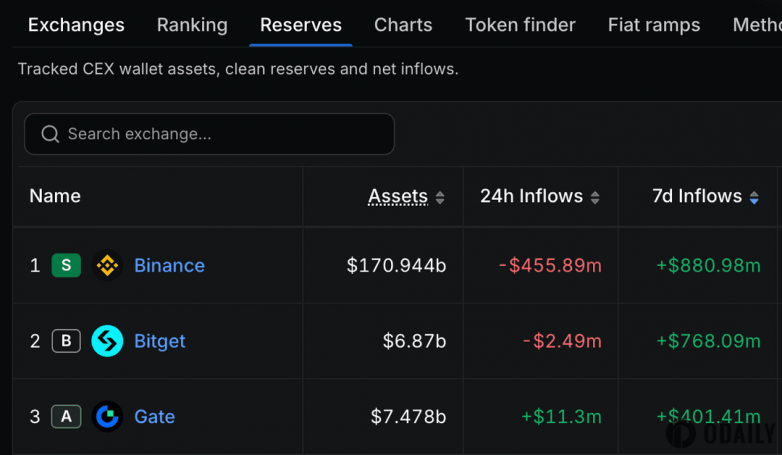Click the +$768.09m 7d inflow value
782x455 pixels.
pyautogui.click(x=709, y=341)
